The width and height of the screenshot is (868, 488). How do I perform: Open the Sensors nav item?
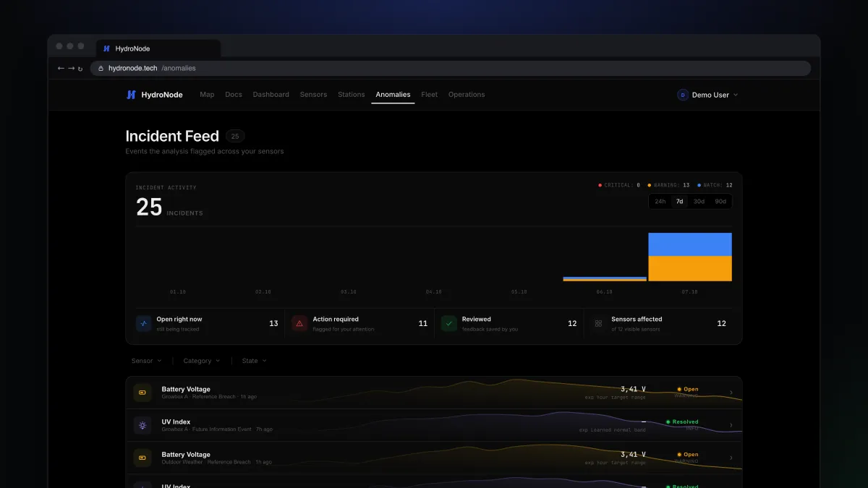coord(313,95)
